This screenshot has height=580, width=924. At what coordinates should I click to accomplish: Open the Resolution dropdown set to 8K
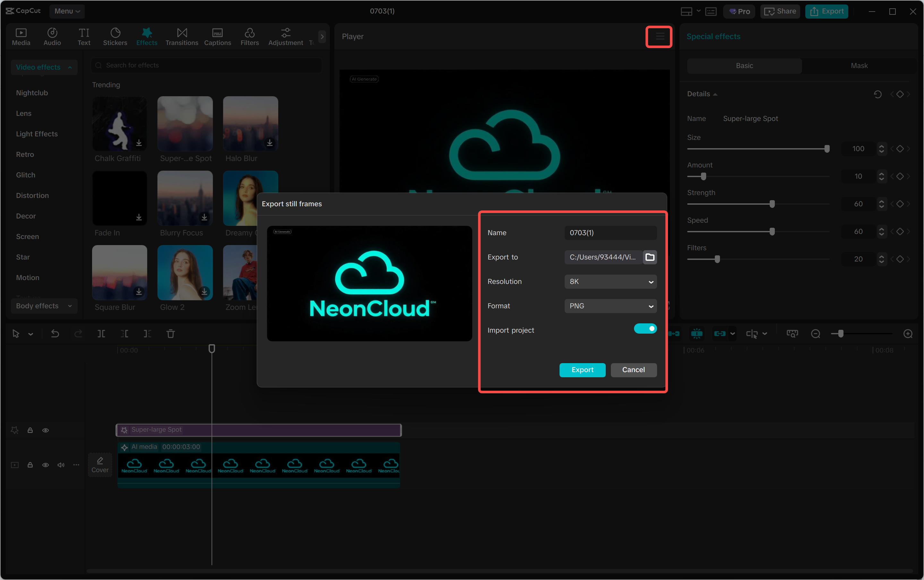pyautogui.click(x=610, y=282)
